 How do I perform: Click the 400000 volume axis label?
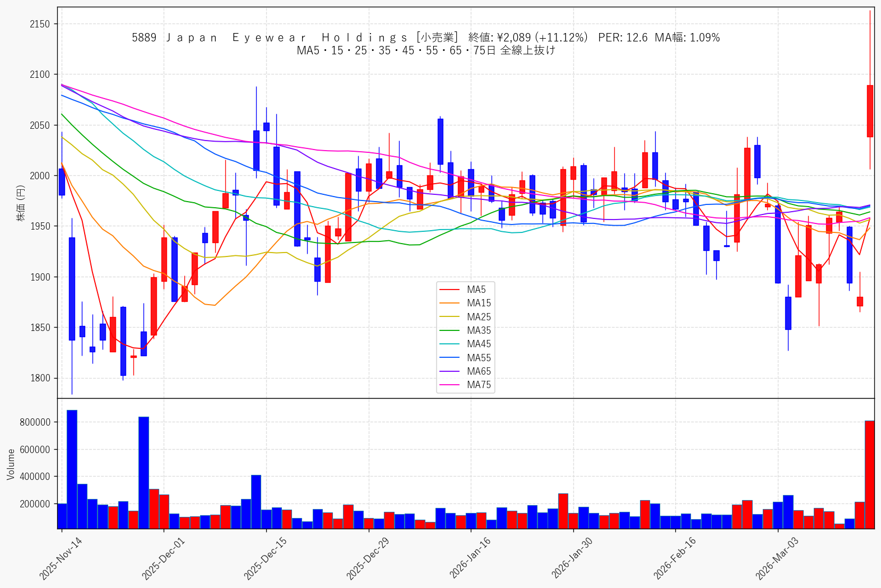pyautogui.click(x=35, y=477)
